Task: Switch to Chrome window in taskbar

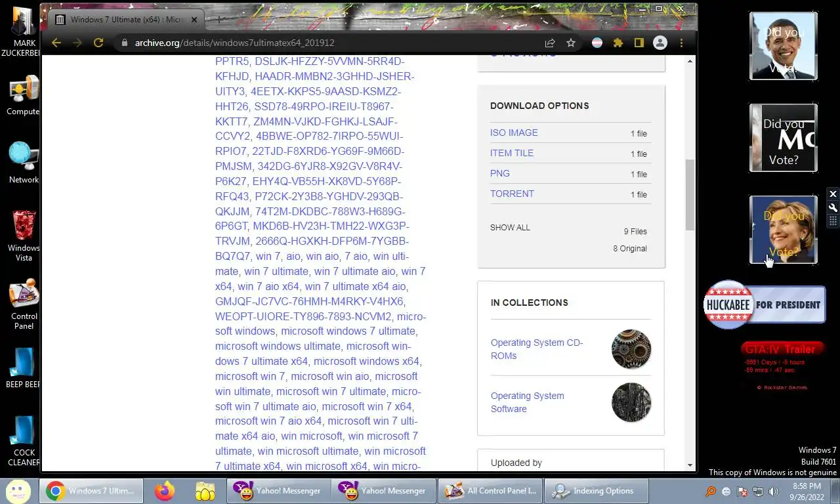Action: [91, 491]
